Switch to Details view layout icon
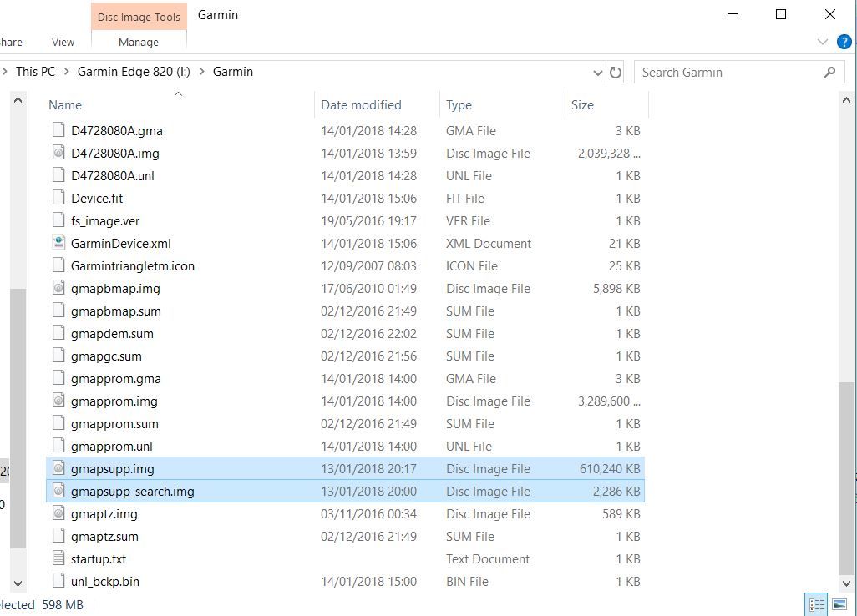This screenshot has width=857, height=616. (817, 604)
